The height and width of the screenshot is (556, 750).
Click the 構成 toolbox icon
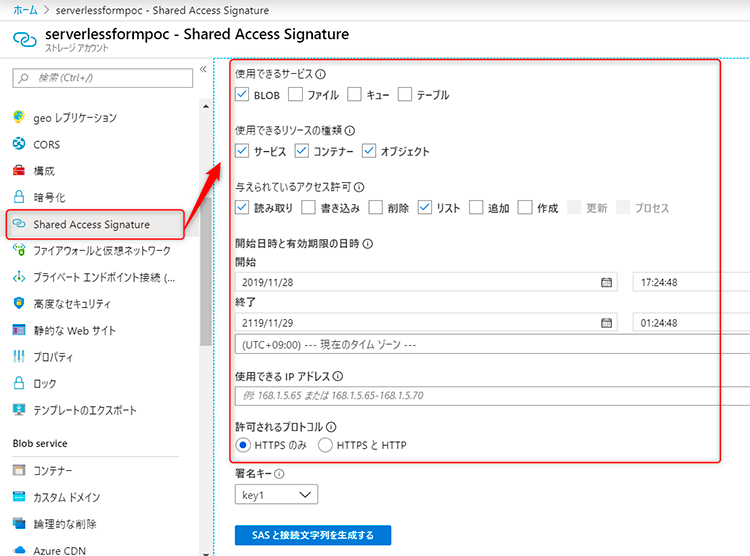[19, 170]
